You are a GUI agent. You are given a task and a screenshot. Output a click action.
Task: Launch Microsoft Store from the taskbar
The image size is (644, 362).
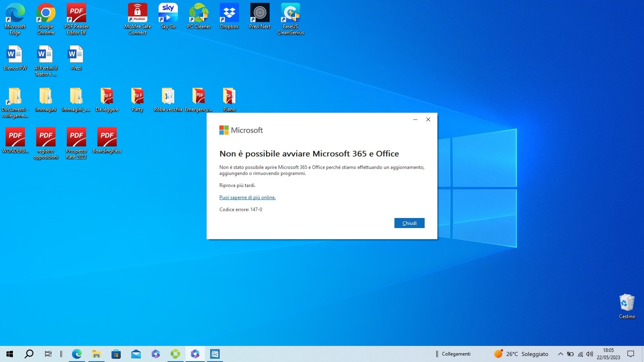click(116, 354)
